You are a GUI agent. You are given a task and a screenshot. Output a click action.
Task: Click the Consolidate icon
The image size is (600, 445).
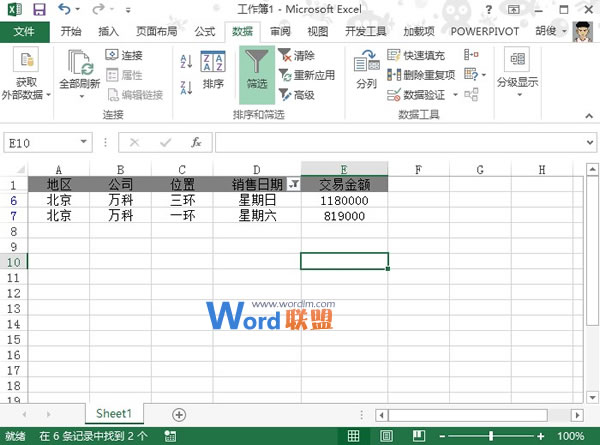471,55
